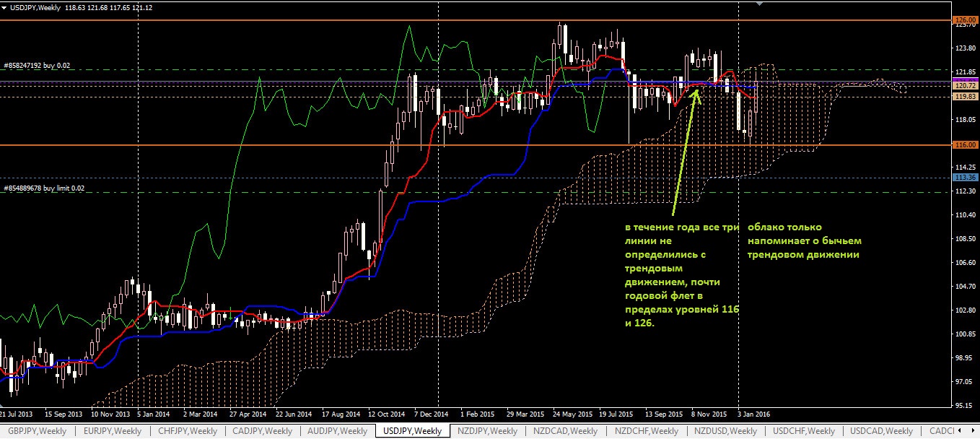Image resolution: width=980 pixels, height=439 pixels.
Task: Select the NZDCHF,Weekly tab
Action: pyautogui.click(x=646, y=431)
